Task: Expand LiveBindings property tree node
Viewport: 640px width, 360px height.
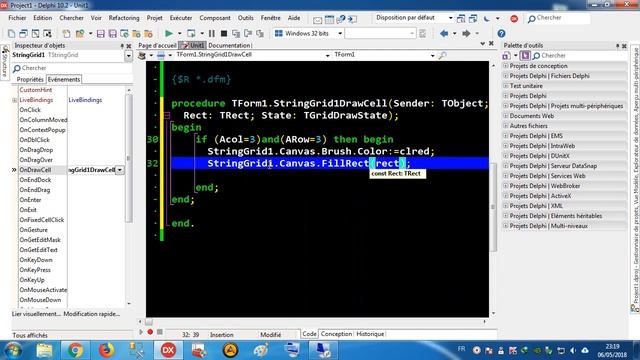Action: click(x=15, y=100)
